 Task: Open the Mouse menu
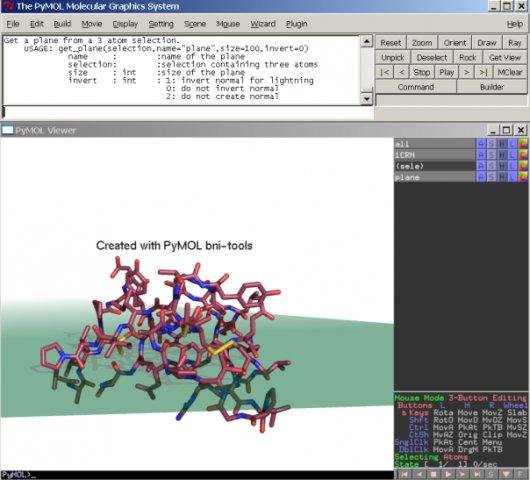[x=228, y=24]
